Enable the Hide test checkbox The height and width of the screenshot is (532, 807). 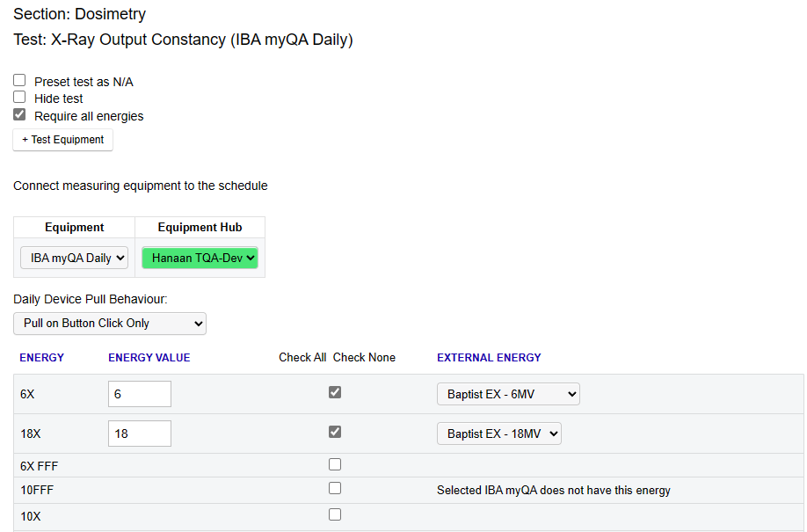(19, 98)
